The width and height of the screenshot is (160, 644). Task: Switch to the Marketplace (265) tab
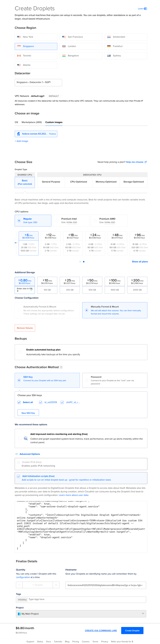click(x=32, y=122)
